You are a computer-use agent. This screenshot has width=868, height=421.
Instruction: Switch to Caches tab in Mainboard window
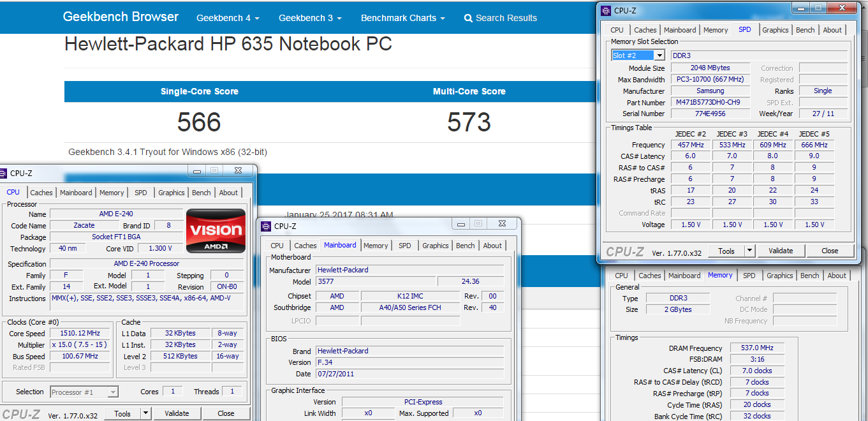pos(305,246)
